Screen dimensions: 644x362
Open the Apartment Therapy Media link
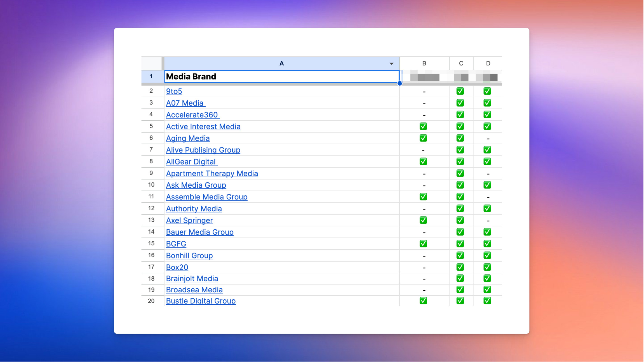click(212, 174)
